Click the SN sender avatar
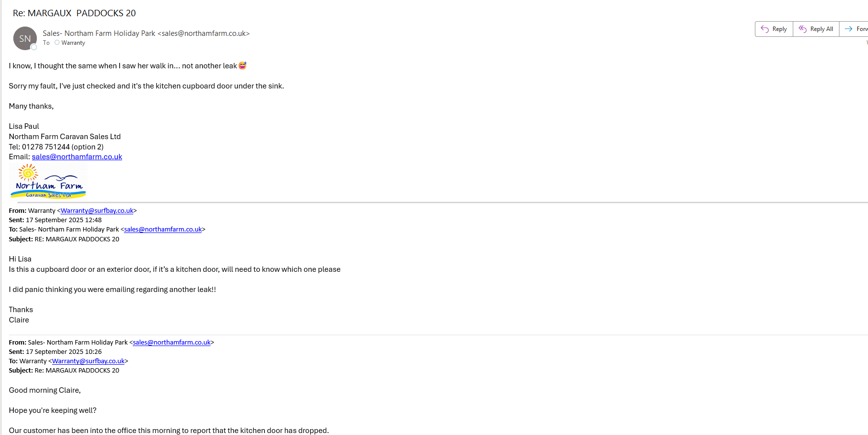The width and height of the screenshot is (868, 435). (x=25, y=38)
